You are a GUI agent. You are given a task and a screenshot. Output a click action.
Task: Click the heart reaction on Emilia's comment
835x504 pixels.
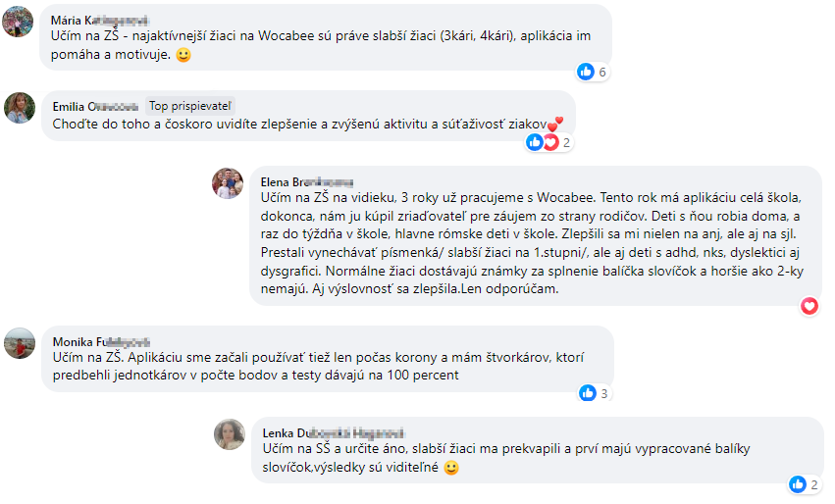tap(550, 142)
